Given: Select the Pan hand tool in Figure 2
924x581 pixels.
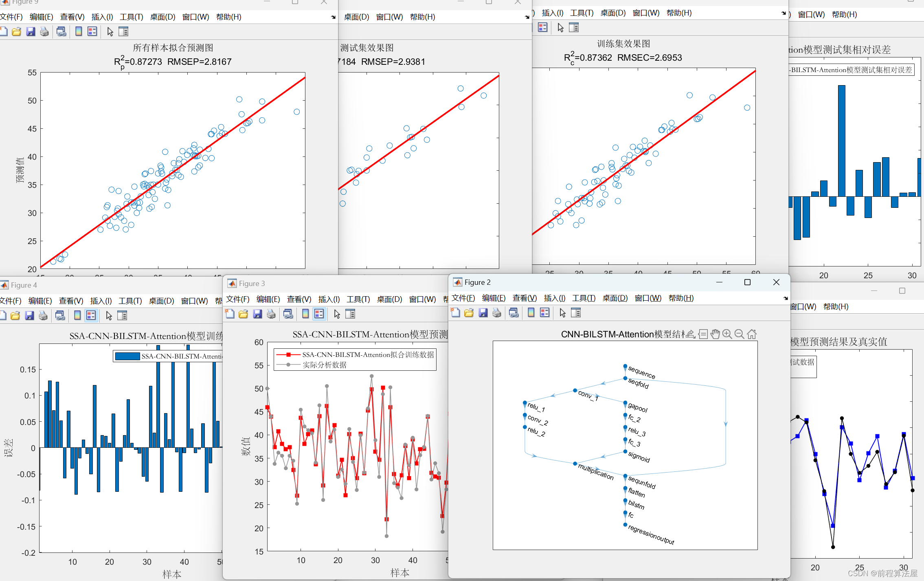Looking at the screenshot, I should pos(715,334).
